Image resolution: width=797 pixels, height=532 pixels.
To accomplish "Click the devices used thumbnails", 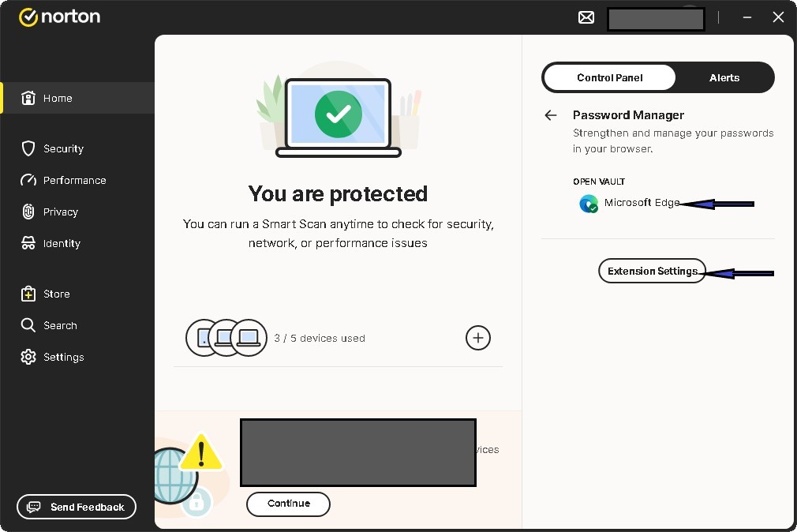I will click(x=226, y=338).
